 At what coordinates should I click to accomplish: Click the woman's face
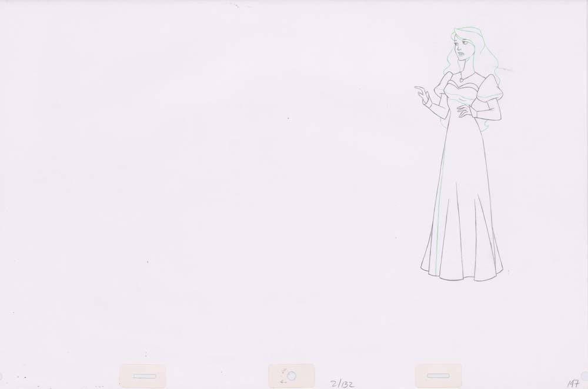(x=462, y=54)
